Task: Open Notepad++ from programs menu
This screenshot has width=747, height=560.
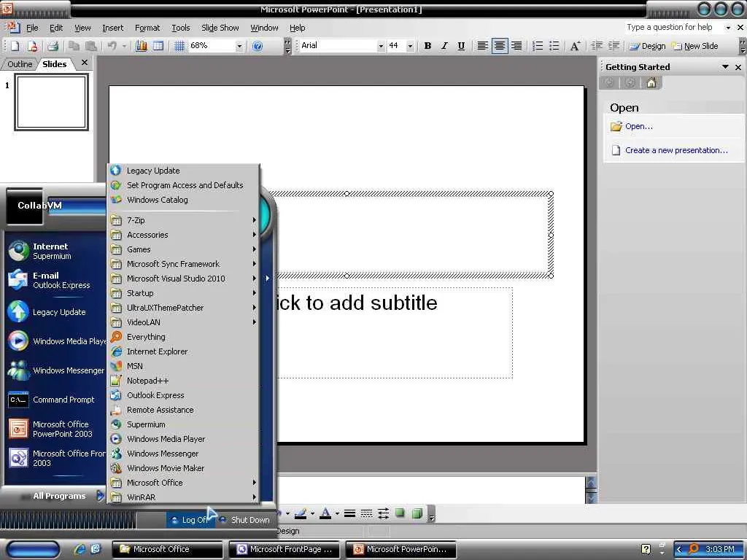Action: pos(184,381)
